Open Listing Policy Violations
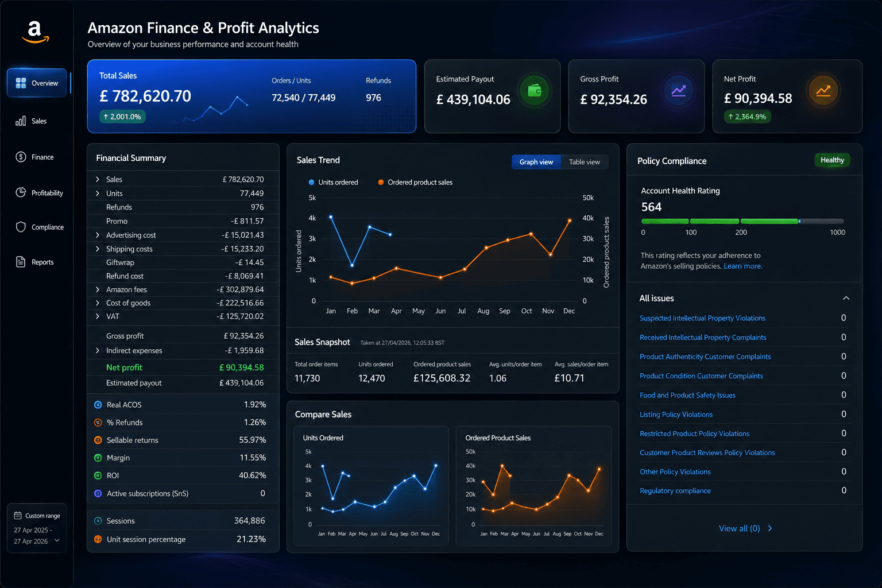Image resolution: width=882 pixels, height=588 pixels. point(676,415)
